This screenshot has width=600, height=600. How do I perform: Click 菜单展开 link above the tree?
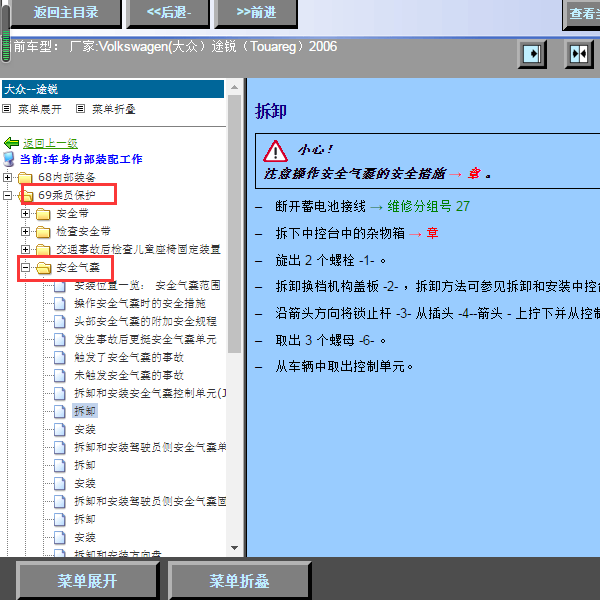click(x=40, y=109)
